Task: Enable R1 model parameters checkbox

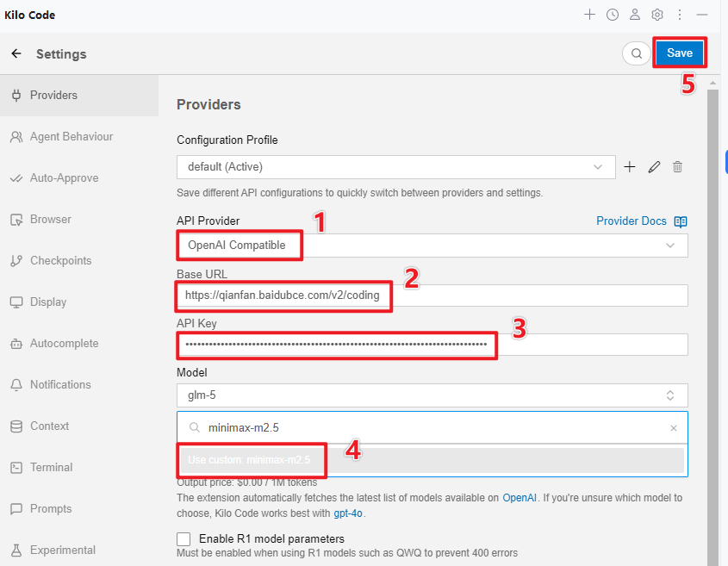Action: [184, 539]
